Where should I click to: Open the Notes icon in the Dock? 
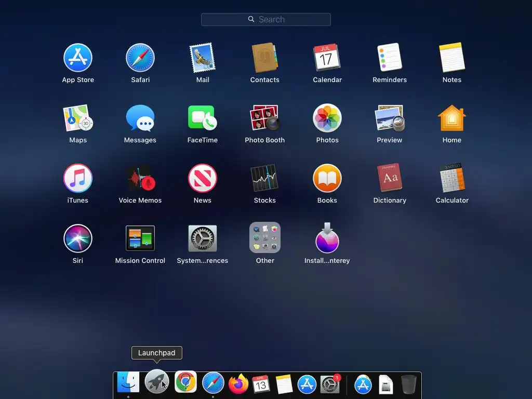pos(284,384)
